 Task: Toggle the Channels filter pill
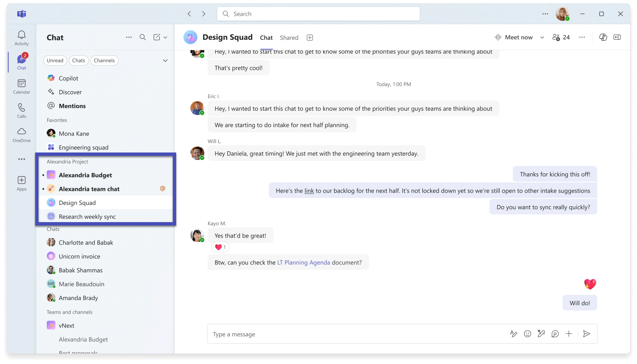click(x=104, y=60)
